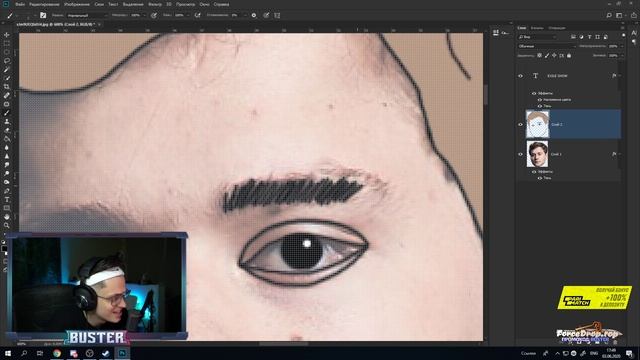Screen dimensions: 640x360
Task: Click Windows Start button
Action: pyautogui.click(x=8, y=353)
